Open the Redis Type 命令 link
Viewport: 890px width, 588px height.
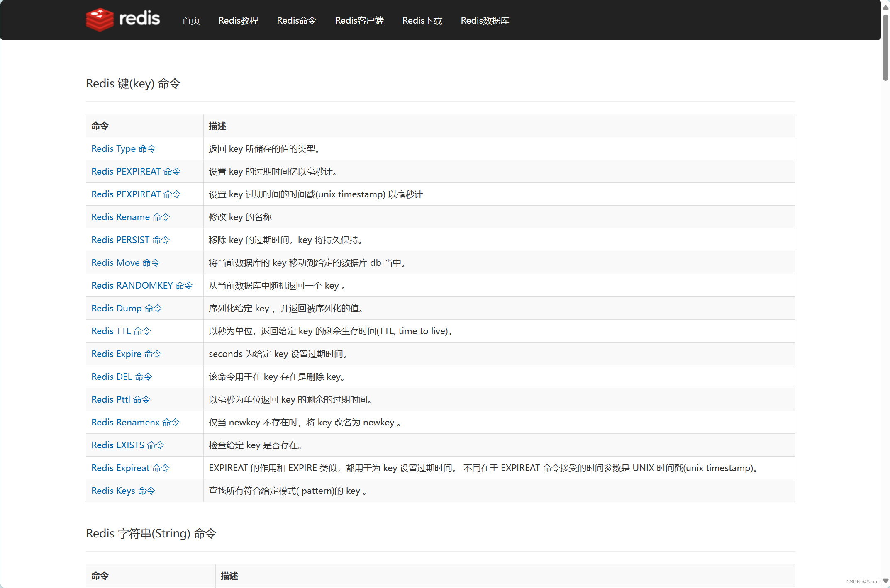tap(123, 148)
